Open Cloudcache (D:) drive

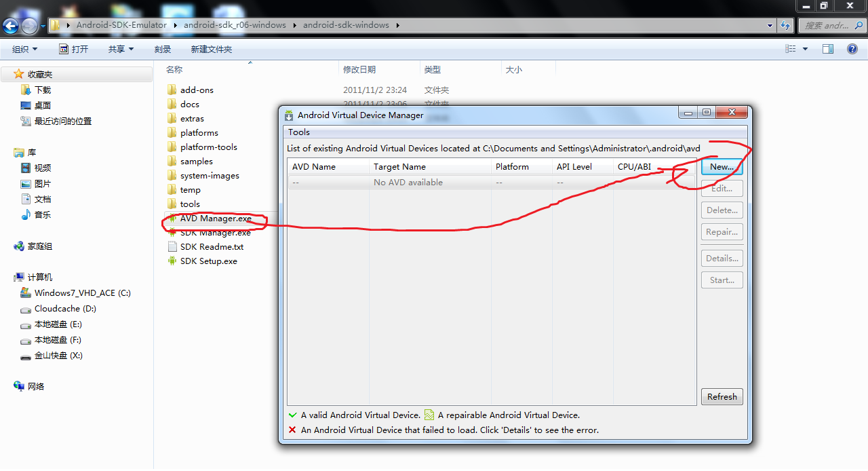click(x=58, y=309)
